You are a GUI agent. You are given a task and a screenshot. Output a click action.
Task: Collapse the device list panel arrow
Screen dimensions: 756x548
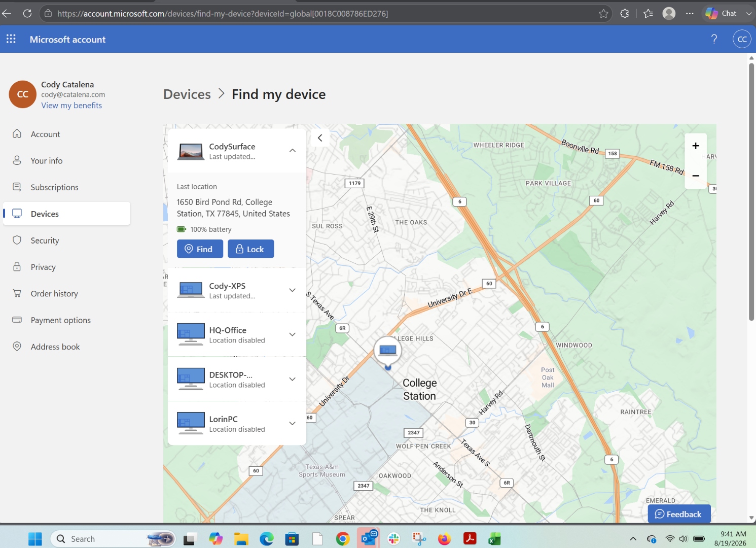point(320,138)
